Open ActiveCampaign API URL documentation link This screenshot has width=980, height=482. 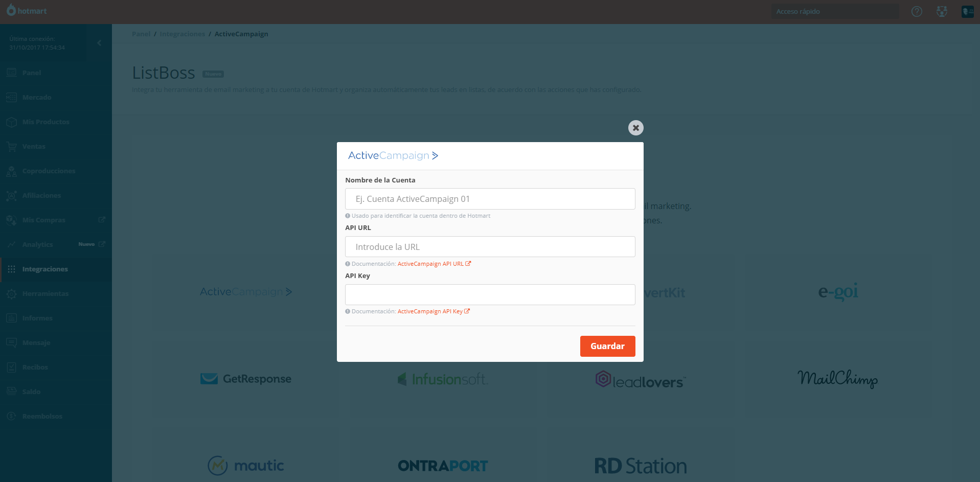point(434,264)
